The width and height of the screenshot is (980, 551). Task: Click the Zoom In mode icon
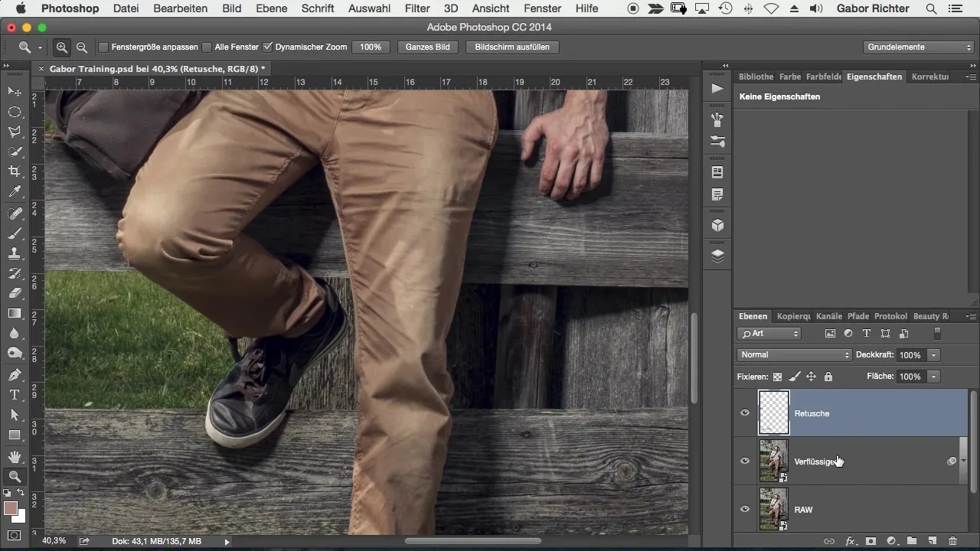point(62,47)
